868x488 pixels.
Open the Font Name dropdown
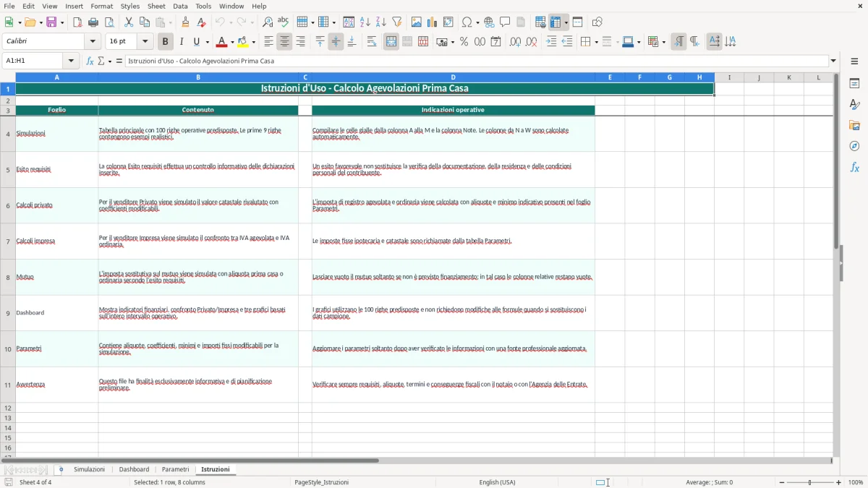pyautogui.click(x=93, y=42)
